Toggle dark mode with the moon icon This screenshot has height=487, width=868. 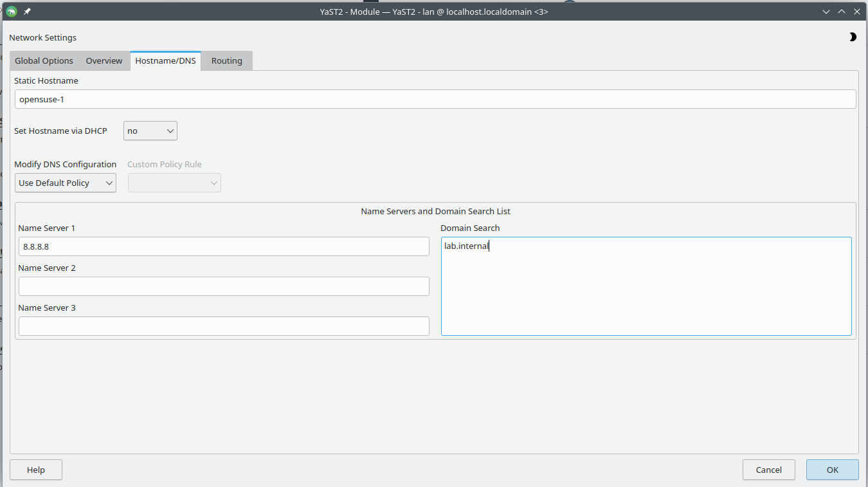[x=853, y=37]
